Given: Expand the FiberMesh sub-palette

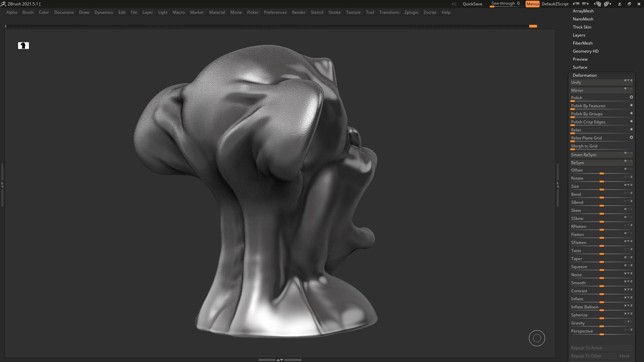Looking at the screenshot, I should (583, 43).
